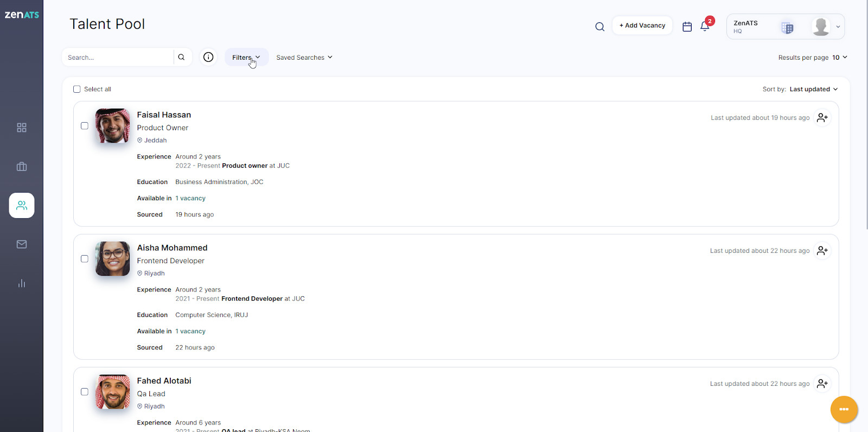Click the user avatar in header
This screenshot has width=868, height=432.
coord(821,27)
